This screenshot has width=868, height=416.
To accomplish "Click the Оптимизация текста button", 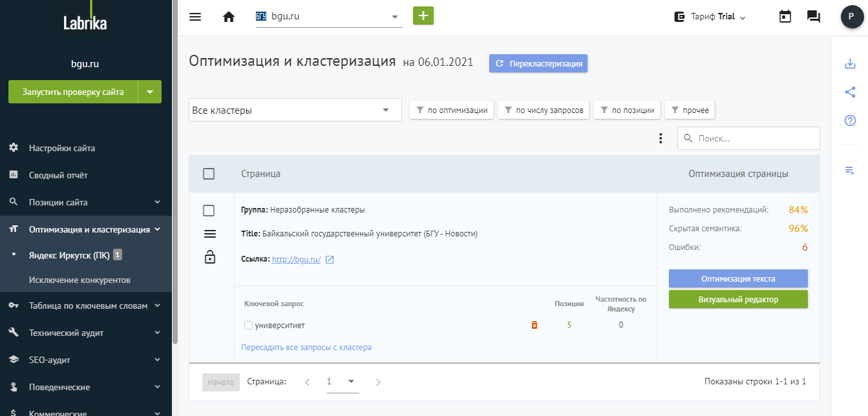I will [738, 278].
